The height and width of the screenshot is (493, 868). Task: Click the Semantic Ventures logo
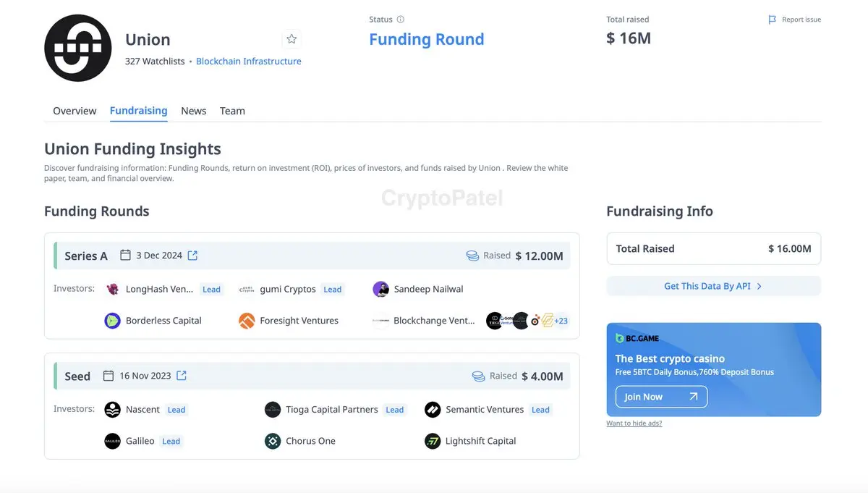pyautogui.click(x=433, y=410)
